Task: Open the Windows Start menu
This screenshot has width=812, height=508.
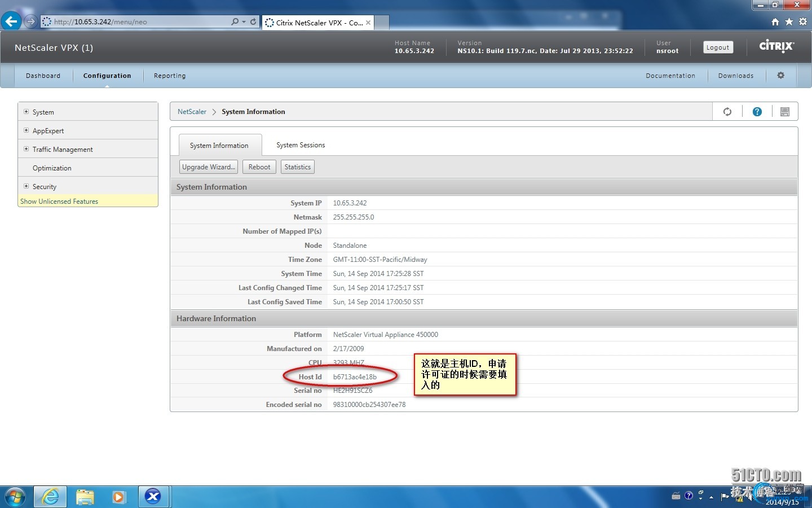Action: [x=15, y=497]
